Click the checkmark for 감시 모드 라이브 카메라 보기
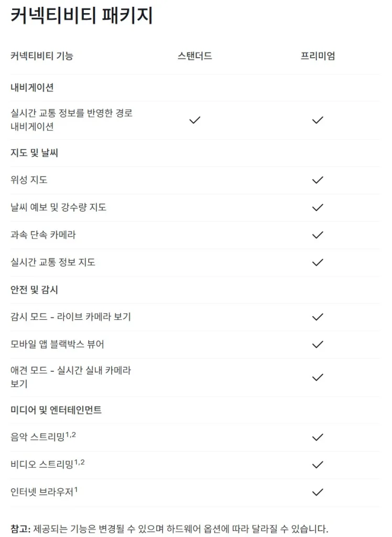392x537 pixels. tap(318, 317)
